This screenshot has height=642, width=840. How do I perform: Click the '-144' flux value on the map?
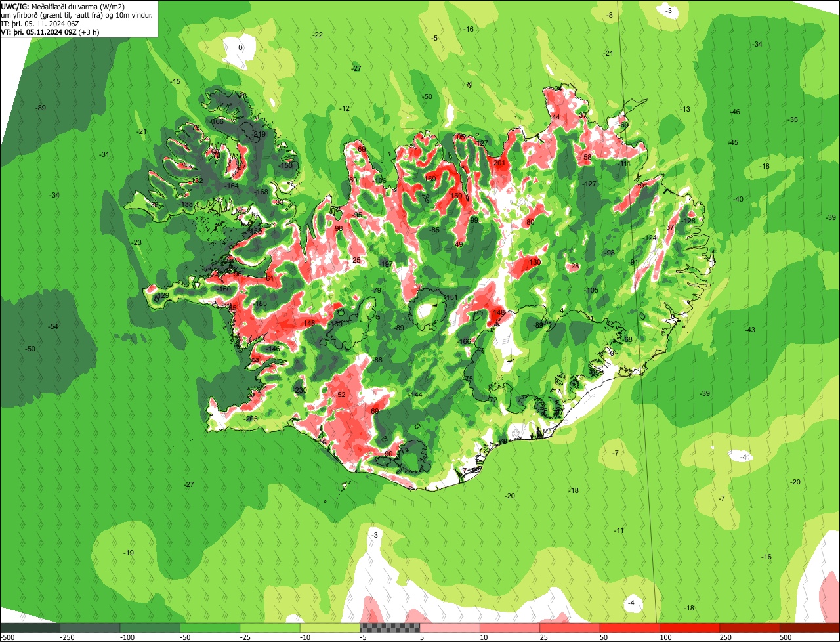(415, 395)
